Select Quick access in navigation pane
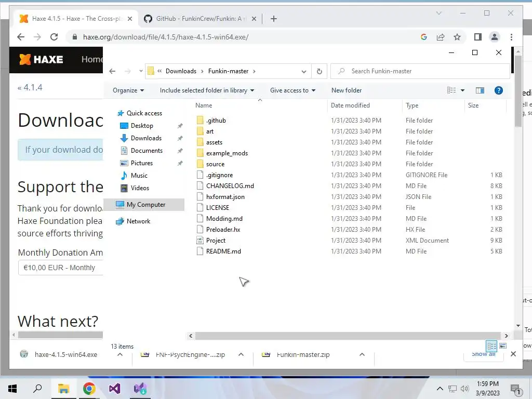532x399 pixels. pos(144,113)
